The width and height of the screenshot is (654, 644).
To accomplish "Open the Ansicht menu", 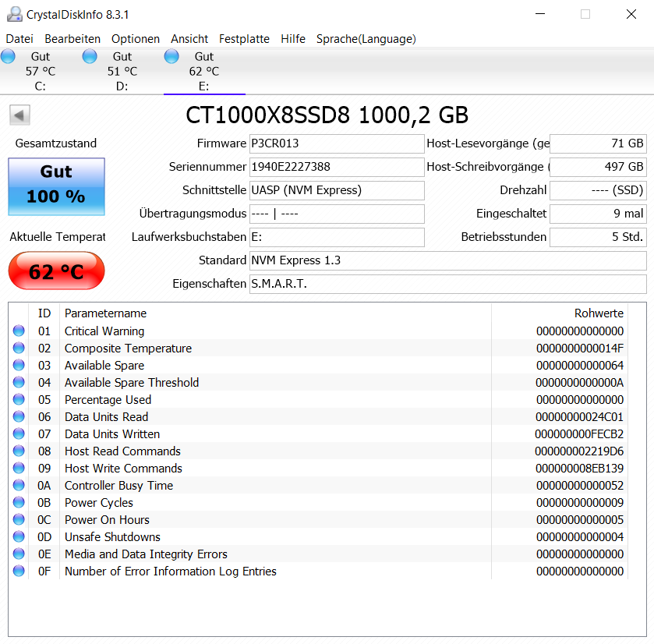I will [x=189, y=39].
